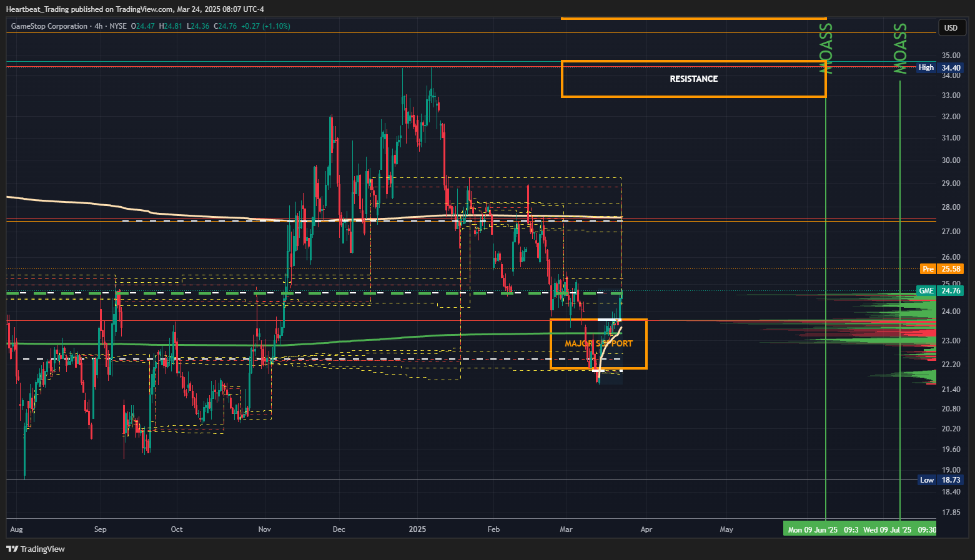Click 23.00 on the price scale
This screenshot has width=975, height=560.
coord(951,341)
